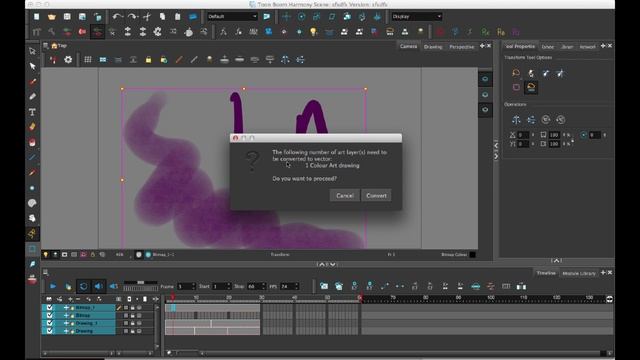Click Convert in the dialog

376,196
